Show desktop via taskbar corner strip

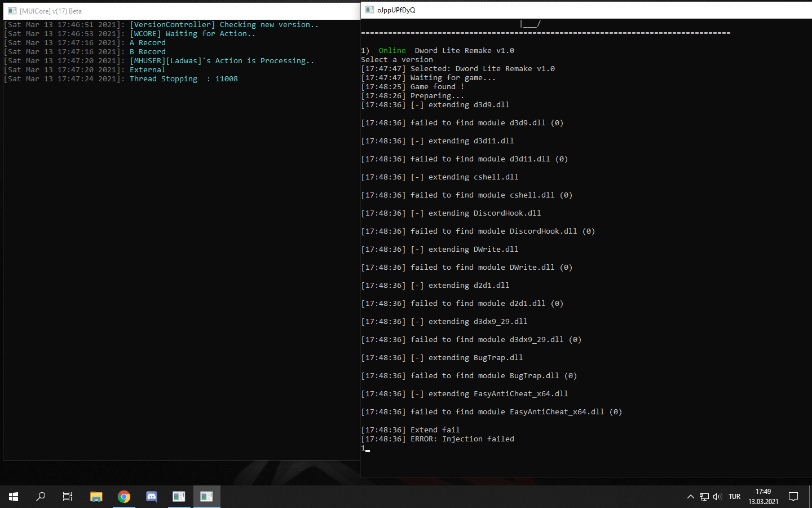point(810,497)
